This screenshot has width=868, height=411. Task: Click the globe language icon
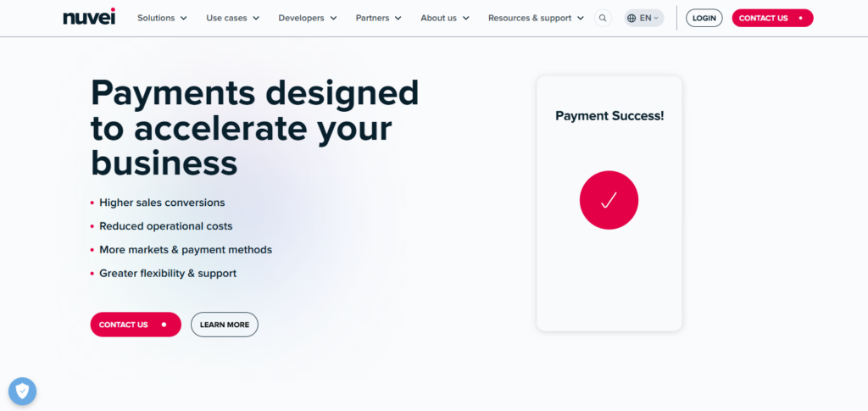pos(632,18)
